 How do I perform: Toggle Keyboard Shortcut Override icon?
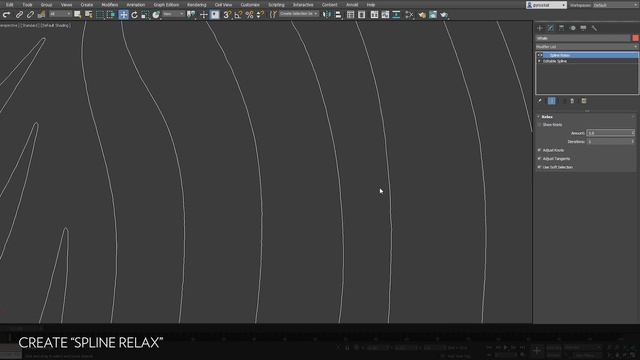click(215, 15)
